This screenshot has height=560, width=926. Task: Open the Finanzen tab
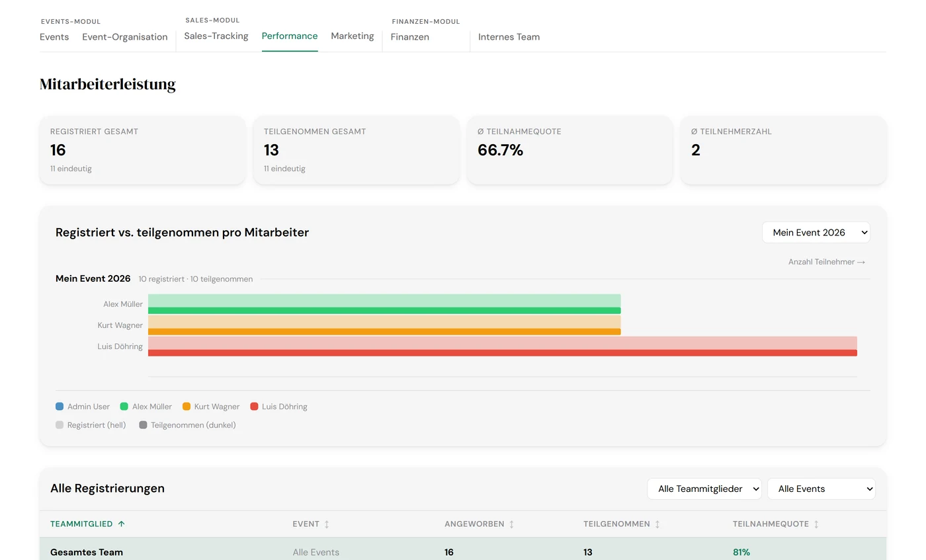click(410, 37)
